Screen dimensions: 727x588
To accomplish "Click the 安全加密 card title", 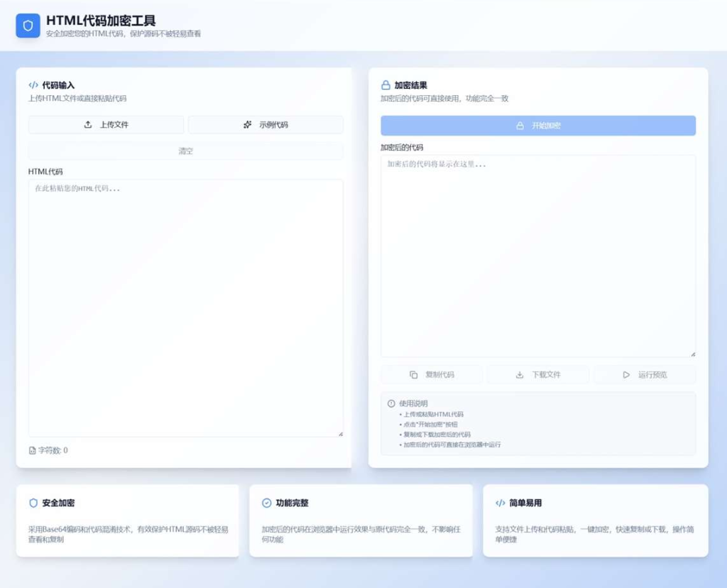I will [x=58, y=503].
